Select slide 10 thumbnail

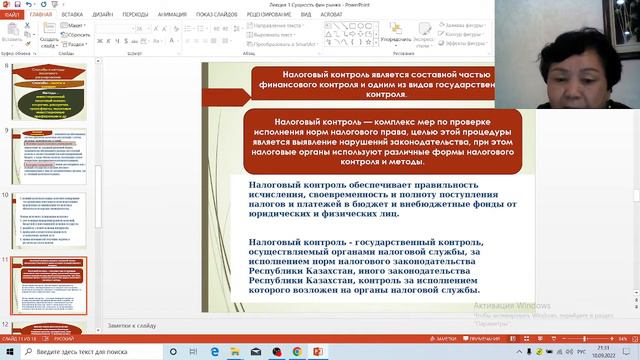pos(49,221)
